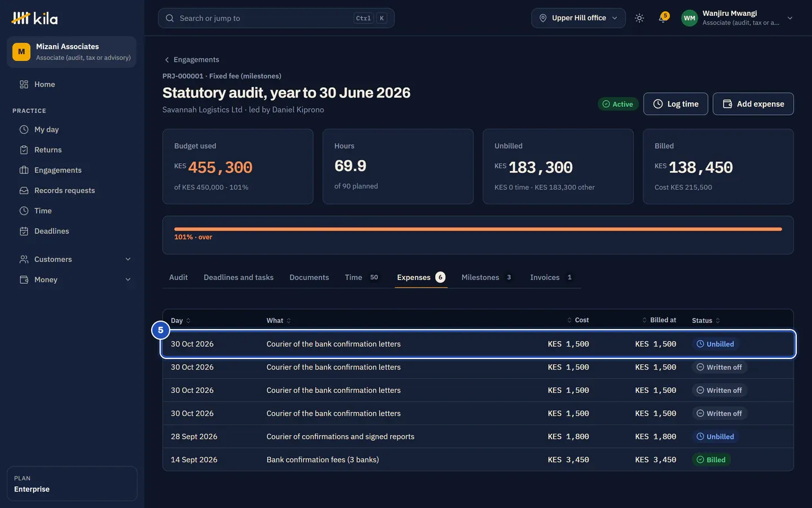Expand the Wanjiru Mwangi account menu chevron
This screenshot has width=812, height=508.
790,18
